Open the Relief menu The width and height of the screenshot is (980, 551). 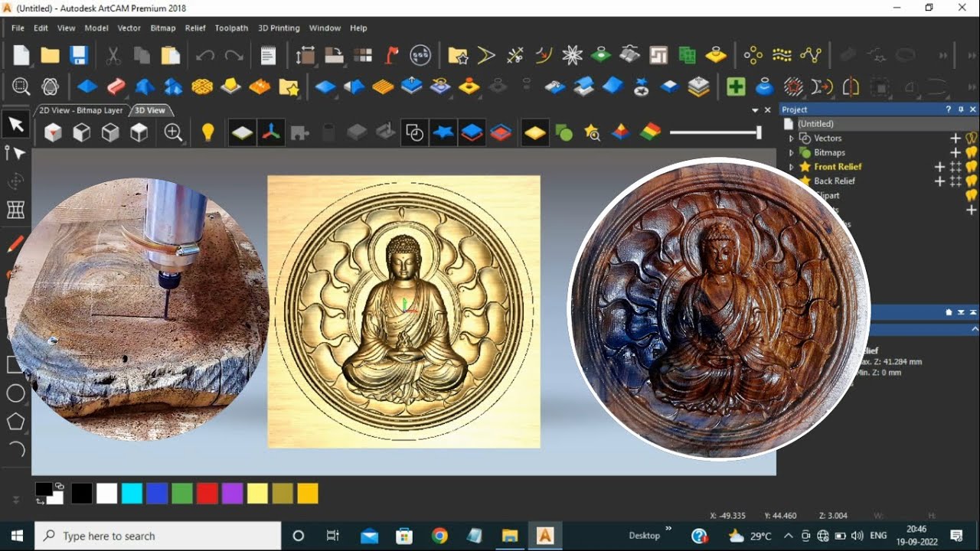coord(195,28)
